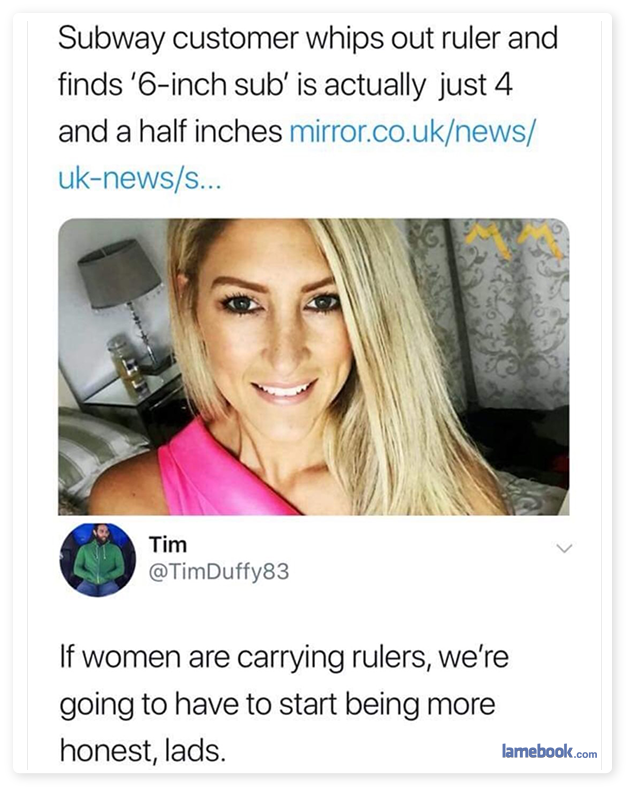
Task: Select the display name Tim
Action: pos(167,545)
